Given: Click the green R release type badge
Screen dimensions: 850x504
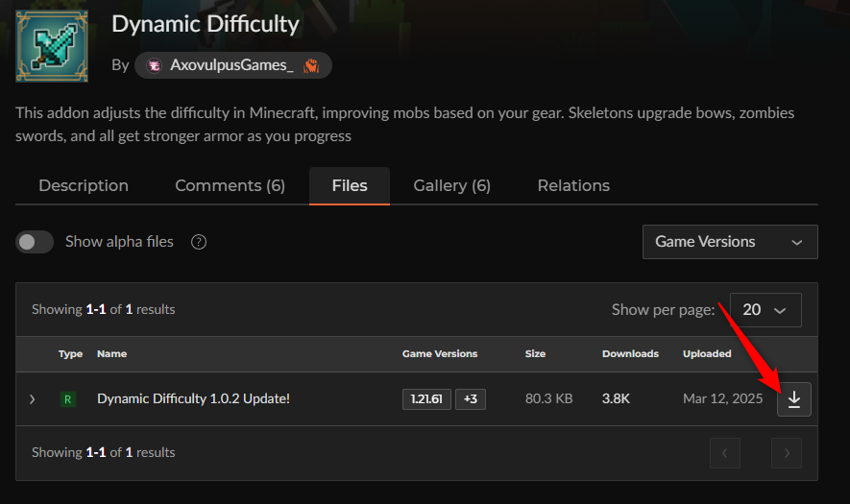Looking at the screenshot, I should [68, 399].
